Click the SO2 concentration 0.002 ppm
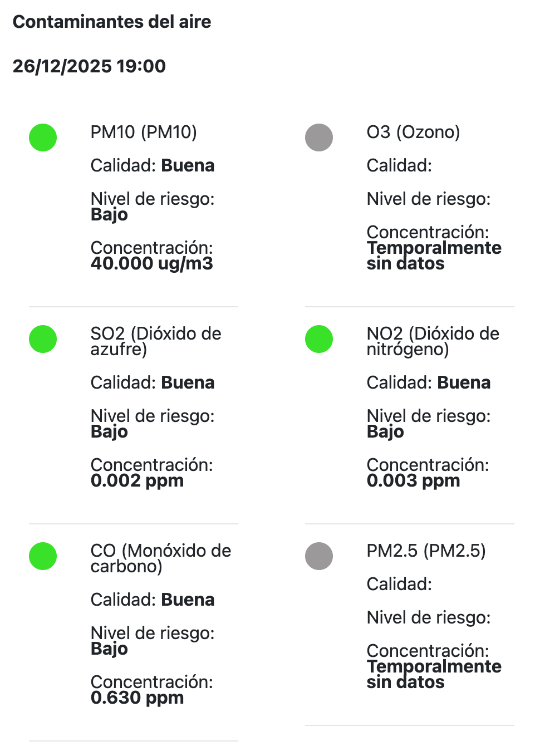This screenshot has height=756, width=540. pyautogui.click(x=137, y=480)
